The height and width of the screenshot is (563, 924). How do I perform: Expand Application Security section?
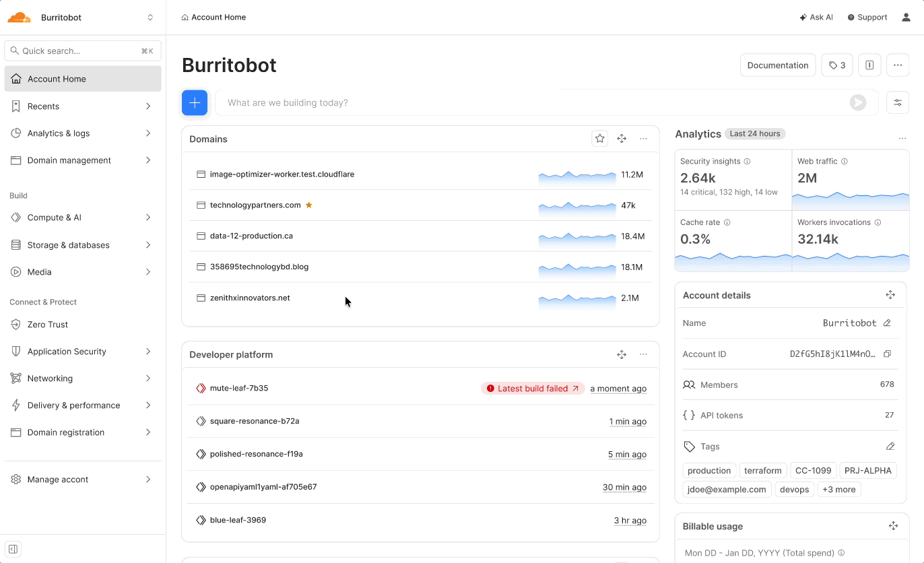pos(83,352)
